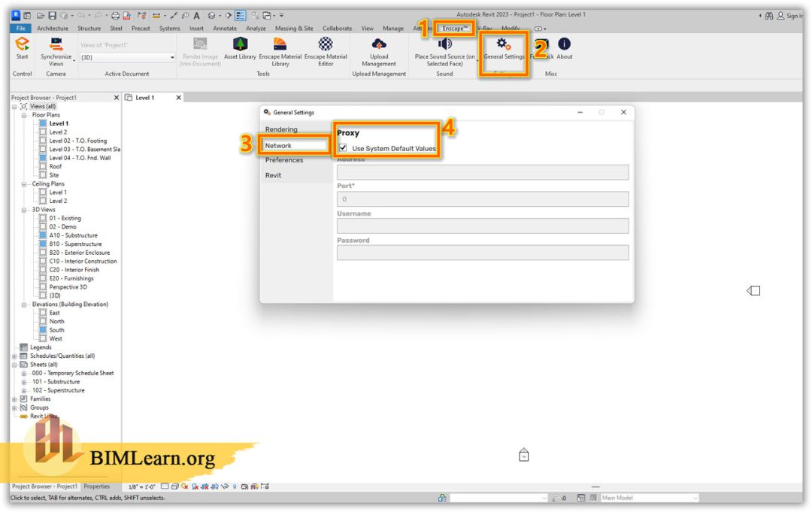812x512 pixels.
Task: Expand the 101 - Substructure sheet node
Action: 24,382
